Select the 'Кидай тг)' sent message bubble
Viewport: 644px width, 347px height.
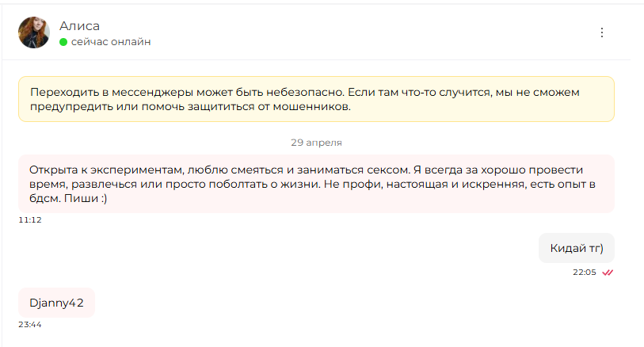(576, 248)
